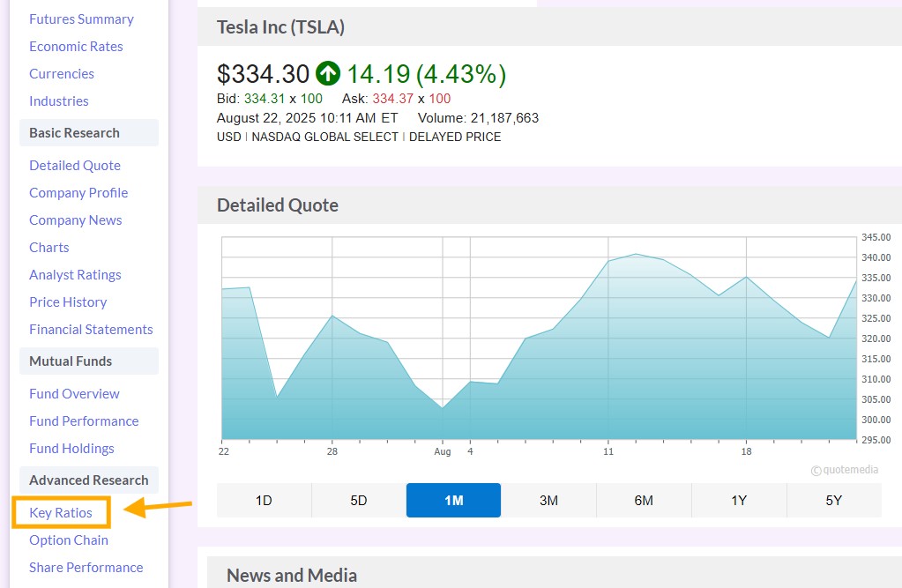Select Detailed Quote in sidebar
This screenshot has height=588, width=902.
75,166
